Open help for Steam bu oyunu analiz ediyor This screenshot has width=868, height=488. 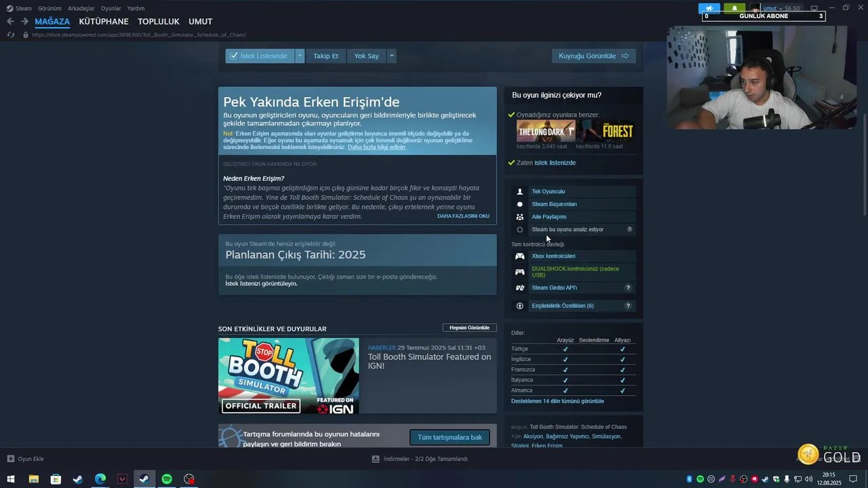click(629, 229)
